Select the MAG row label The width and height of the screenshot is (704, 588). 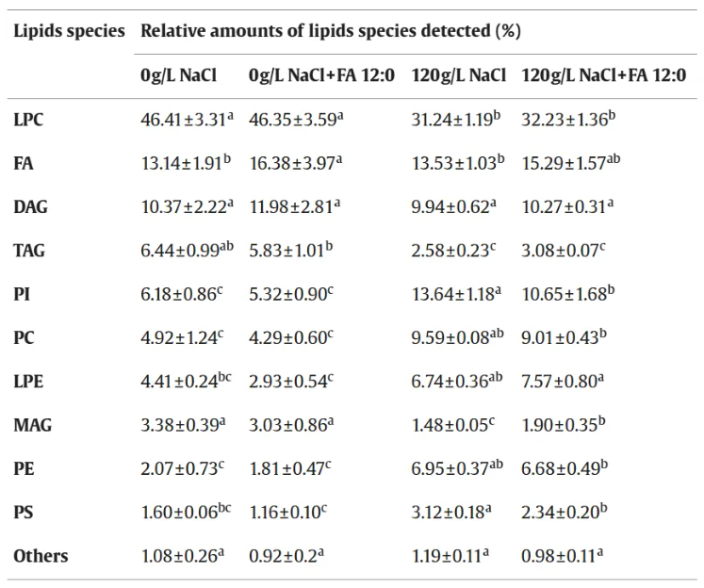tap(32, 425)
